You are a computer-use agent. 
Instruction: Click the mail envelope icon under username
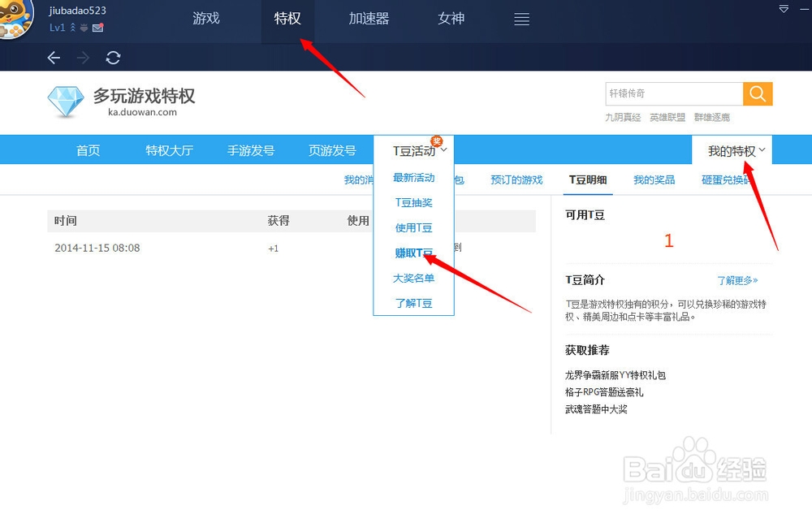point(98,28)
